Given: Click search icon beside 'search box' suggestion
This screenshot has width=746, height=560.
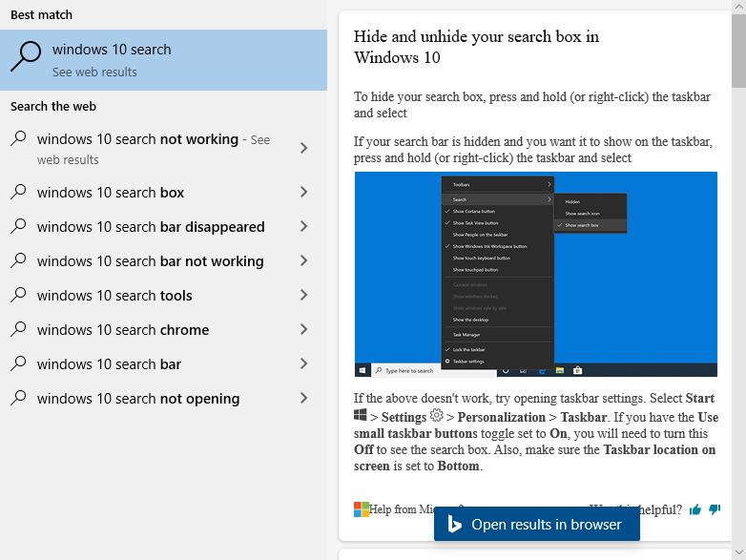Looking at the screenshot, I should 19,193.
